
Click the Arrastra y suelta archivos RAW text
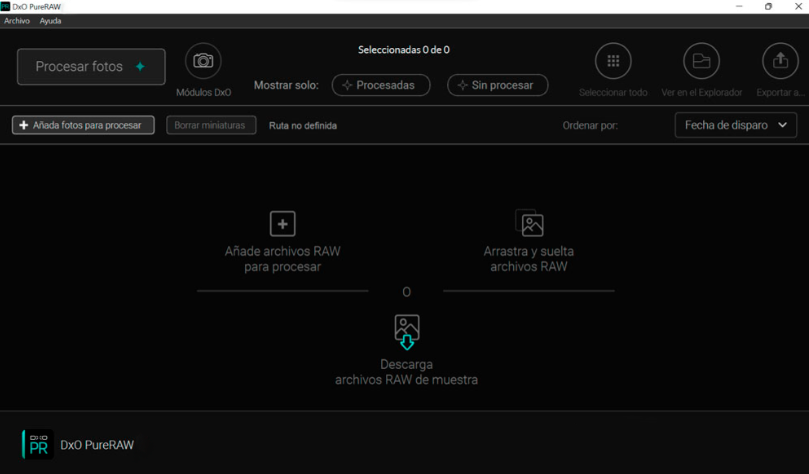click(x=529, y=259)
